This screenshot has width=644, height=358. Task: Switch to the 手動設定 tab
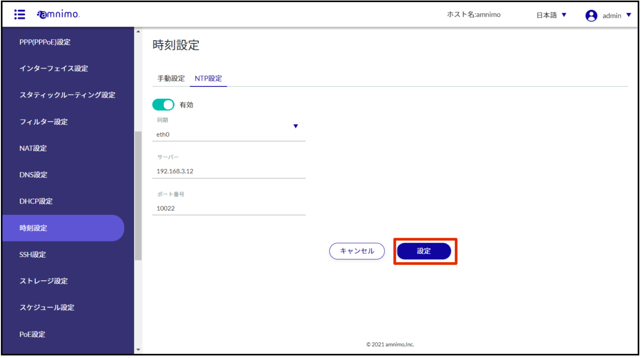172,79
